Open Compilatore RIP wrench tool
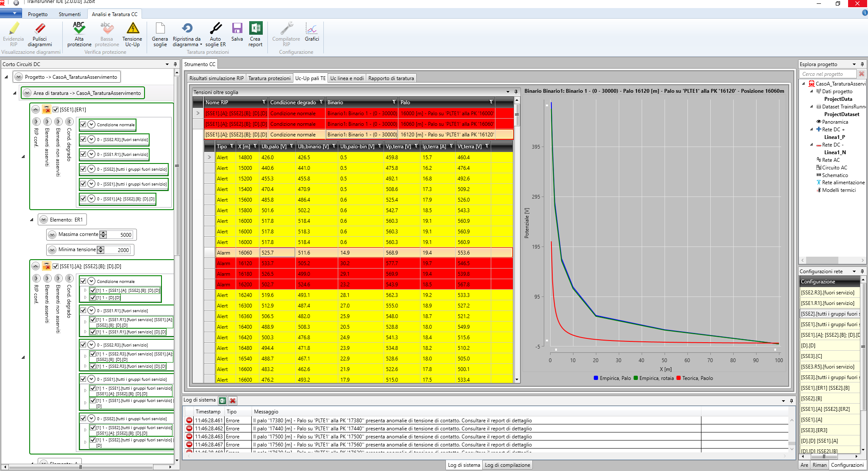The height and width of the screenshot is (471, 868). tap(287, 28)
